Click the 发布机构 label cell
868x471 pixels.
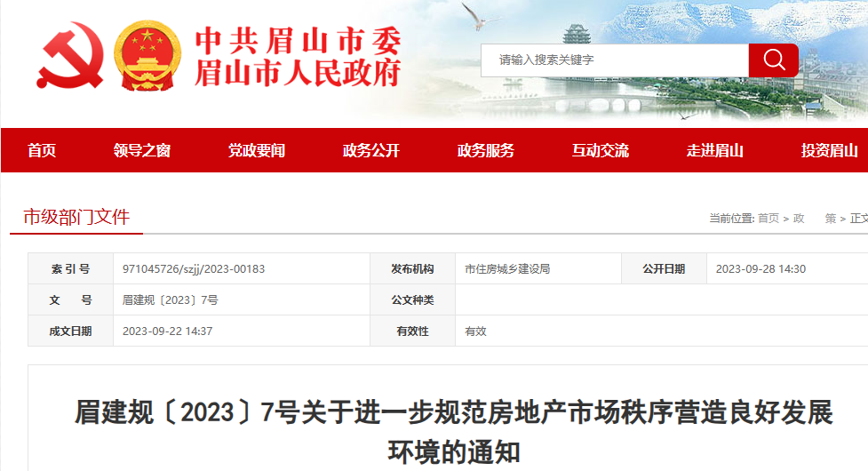click(412, 269)
